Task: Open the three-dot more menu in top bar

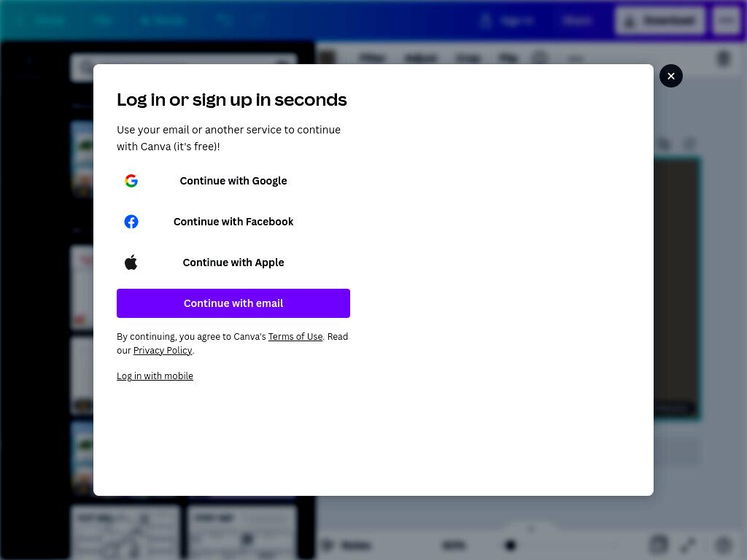Action: (726, 20)
